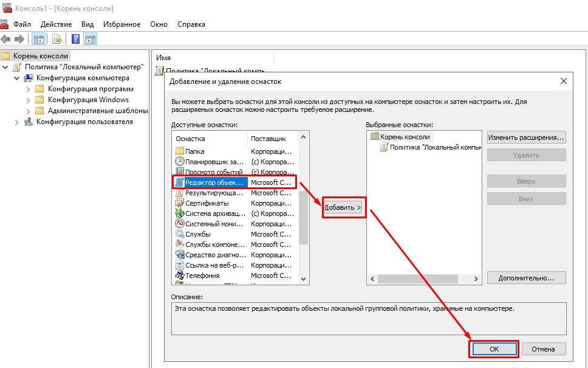Click the Дополнительно... button
Image resolution: width=588 pixels, height=368 pixels.
[x=526, y=278]
